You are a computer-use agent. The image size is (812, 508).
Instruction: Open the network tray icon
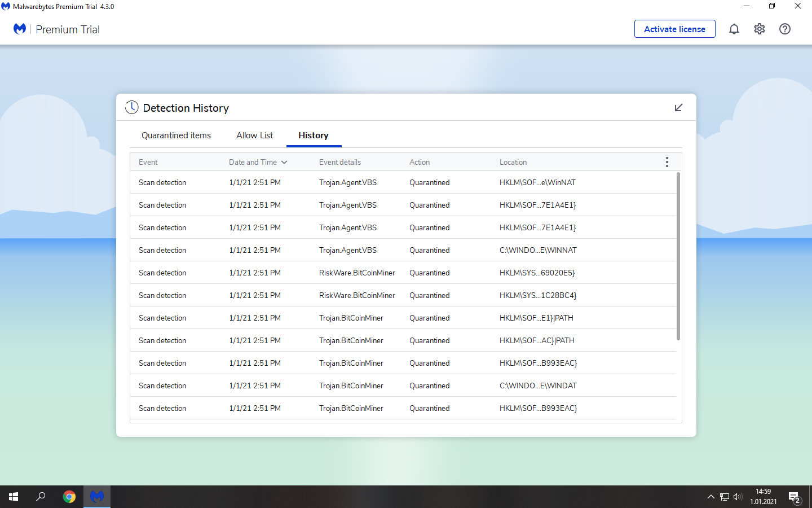[x=725, y=497]
